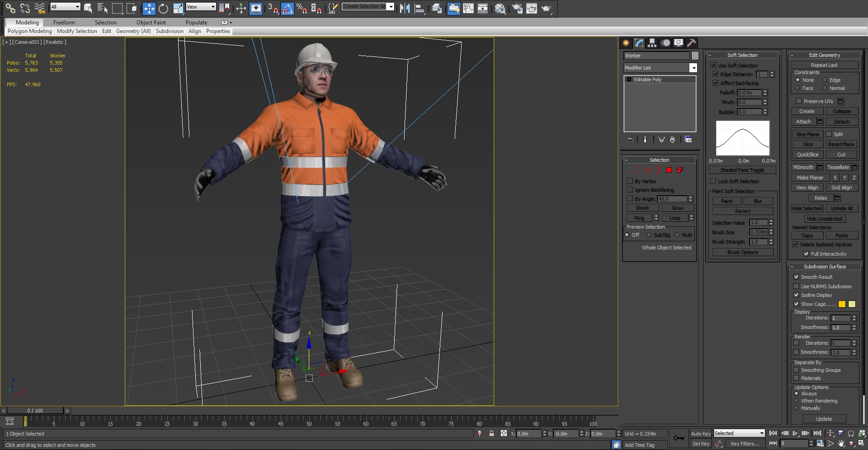
Task: Click the Attach button
Action: (x=803, y=122)
